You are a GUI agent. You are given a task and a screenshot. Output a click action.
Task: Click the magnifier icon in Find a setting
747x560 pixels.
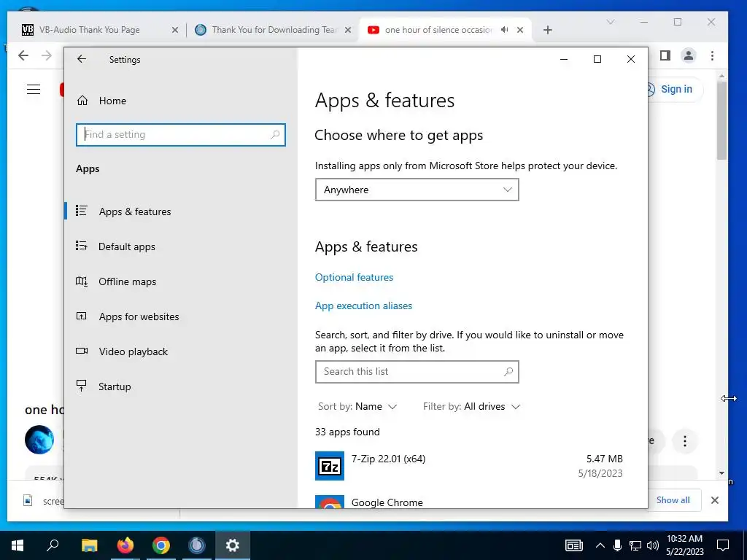point(275,135)
